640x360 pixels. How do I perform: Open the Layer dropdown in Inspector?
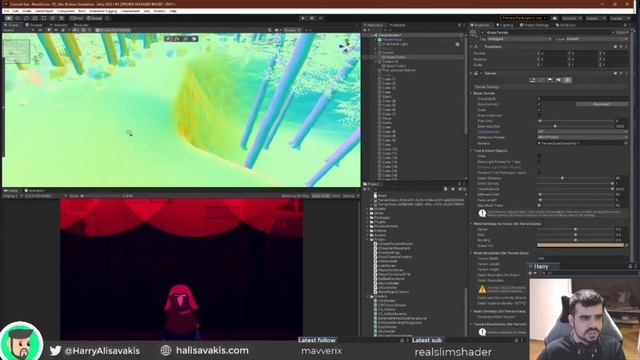click(596, 39)
